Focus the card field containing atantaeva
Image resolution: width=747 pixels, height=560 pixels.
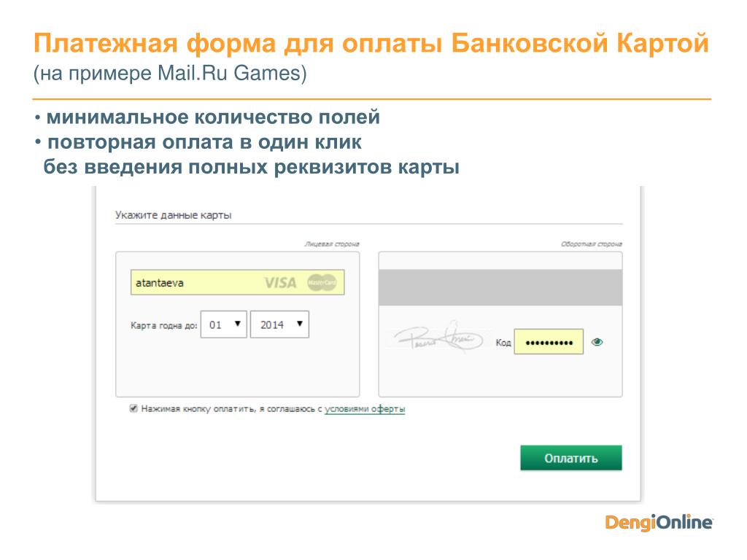(x=237, y=282)
